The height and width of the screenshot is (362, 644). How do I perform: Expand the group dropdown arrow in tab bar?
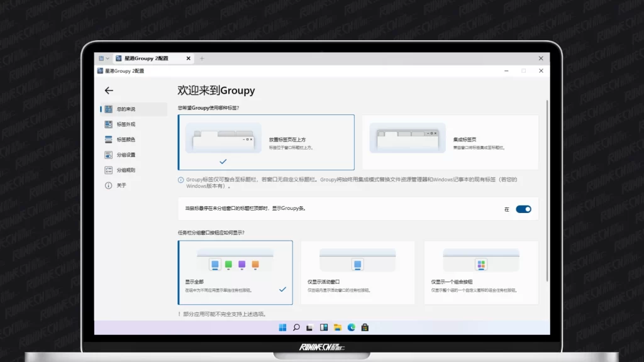click(108, 58)
